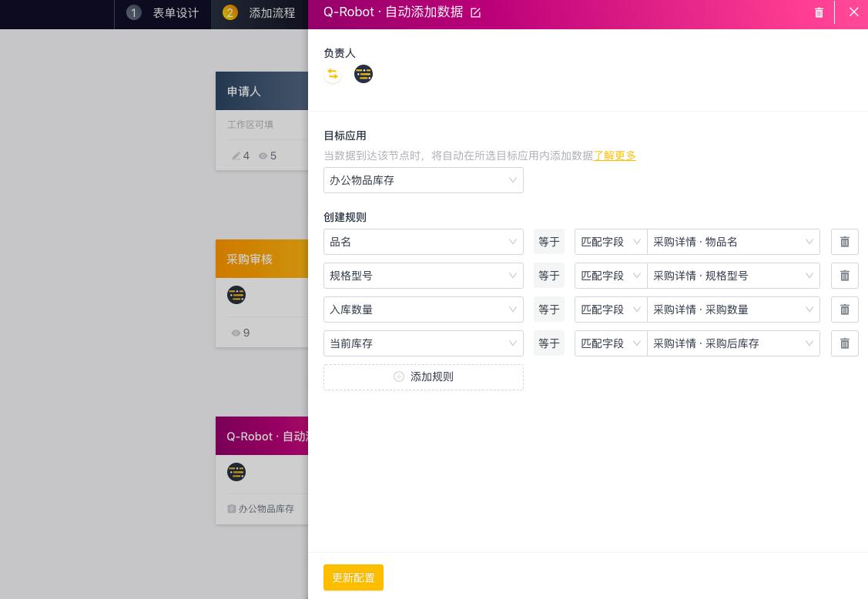Click the edit icon next to Q-Robot title
Viewport: 868px width, 599px height.
point(475,12)
